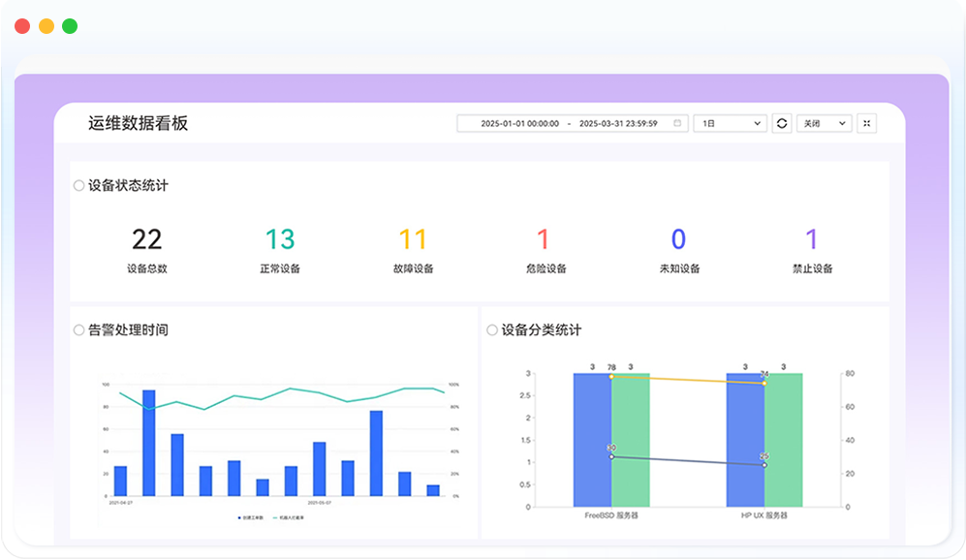The height and width of the screenshot is (560, 966).
Task: Select the 设备总数 count 22
Action: pyautogui.click(x=146, y=239)
